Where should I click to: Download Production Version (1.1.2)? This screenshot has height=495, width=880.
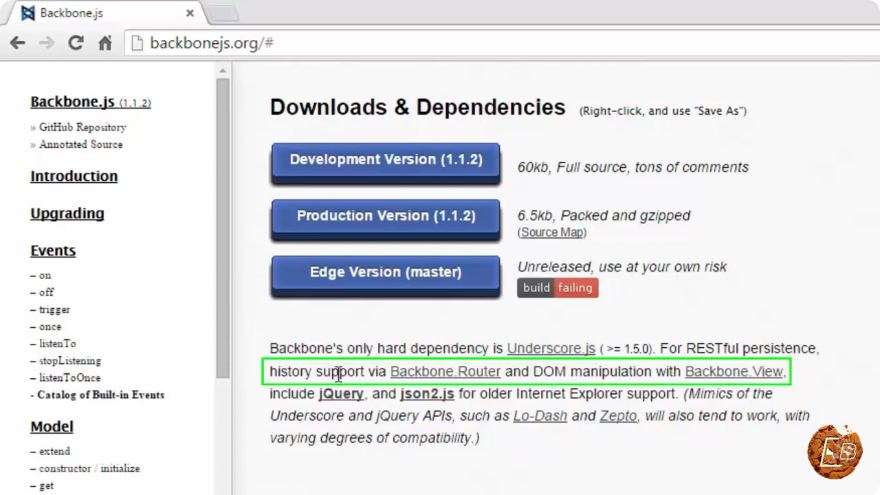coord(386,219)
